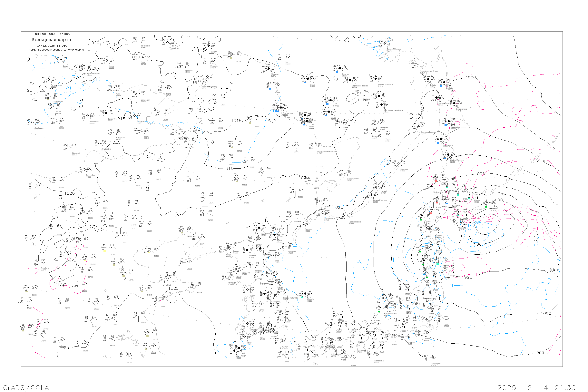Click the filled station circle at Ullungdo
This screenshot has width=588, height=392.
pos(305,294)
